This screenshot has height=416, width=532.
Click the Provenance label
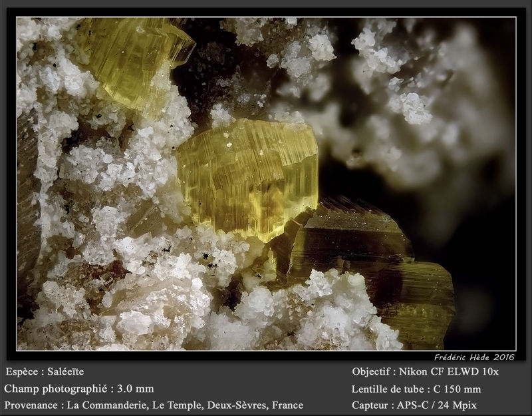pyautogui.click(x=31, y=405)
